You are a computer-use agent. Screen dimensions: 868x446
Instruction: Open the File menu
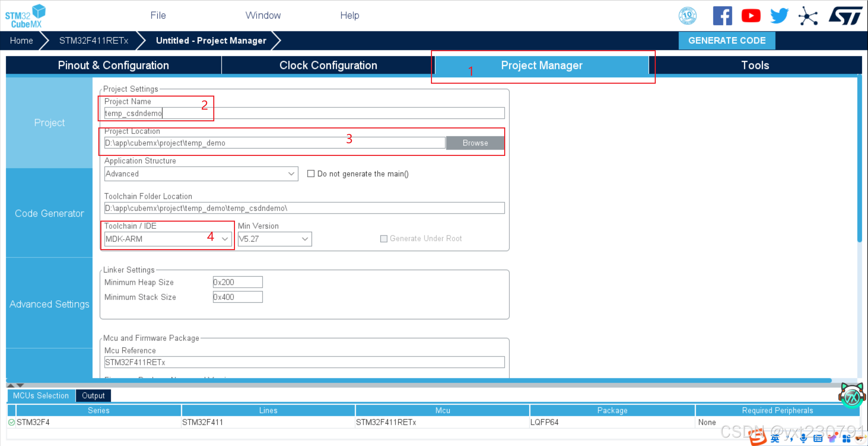click(158, 15)
